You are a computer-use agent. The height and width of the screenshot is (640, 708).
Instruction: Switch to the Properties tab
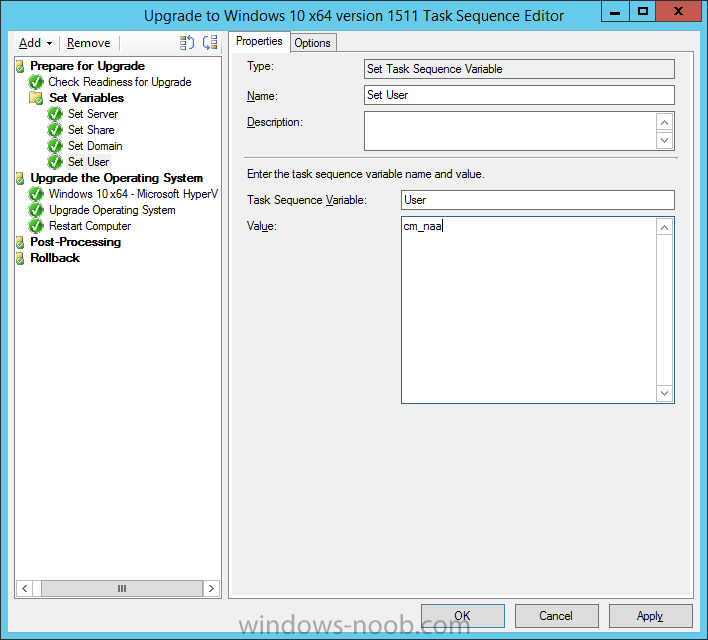pos(259,42)
